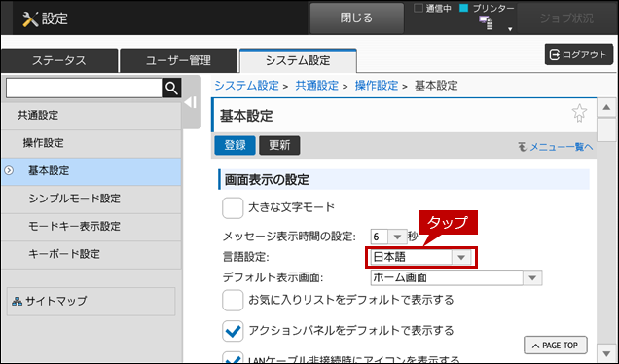Click the 登録 button
The width and height of the screenshot is (619, 364).
235,145
